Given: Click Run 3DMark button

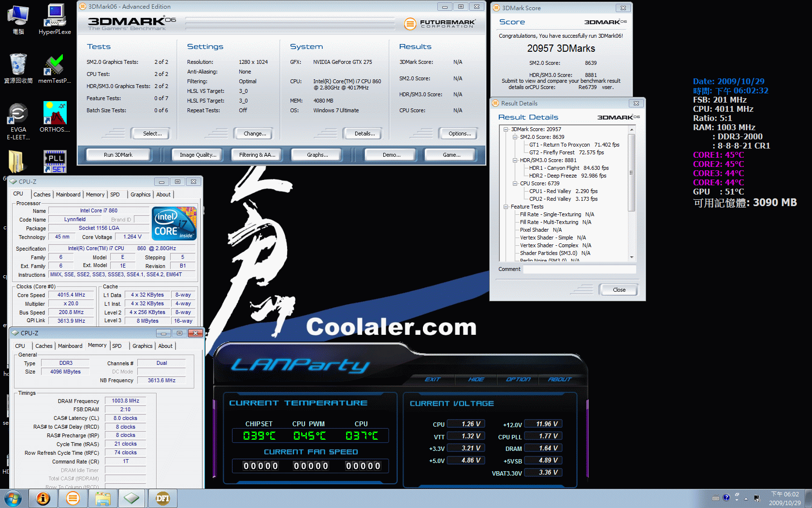Looking at the screenshot, I should (118, 155).
